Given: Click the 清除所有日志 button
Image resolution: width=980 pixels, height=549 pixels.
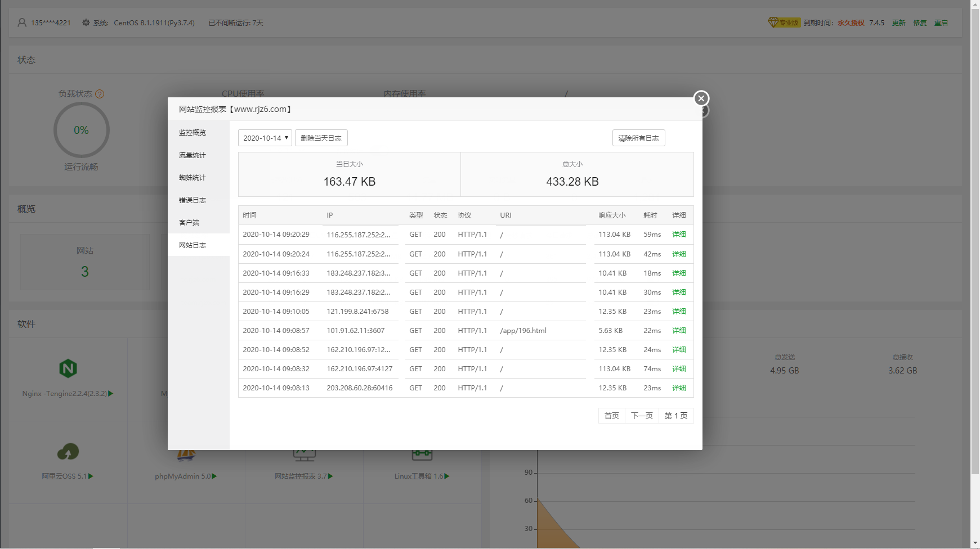Looking at the screenshot, I should [x=638, y=138].
